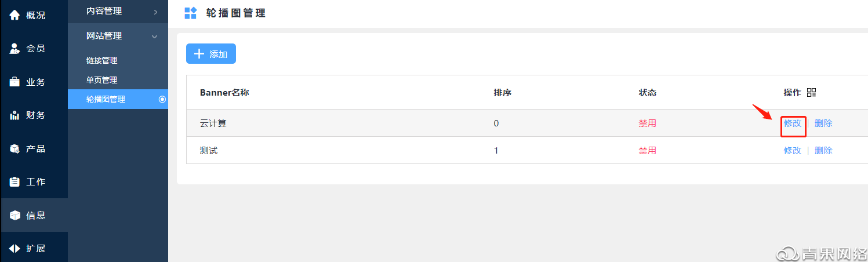
Task: Open the 业务 briefcase icon
Action: tap(14, 82)
